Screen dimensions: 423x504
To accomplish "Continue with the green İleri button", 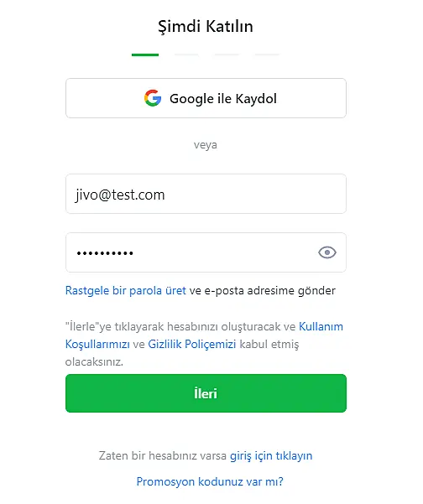I will click(x=206, y=393).
